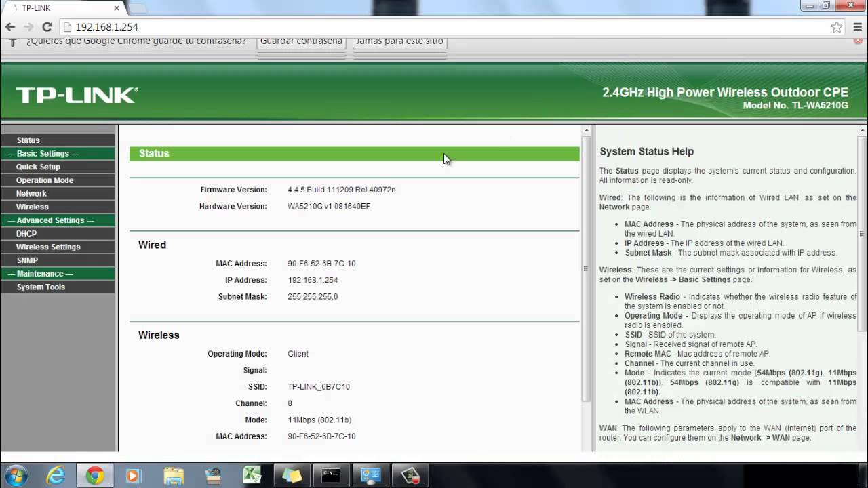Click the screen recorder taskbar icon with red dot
Image resolution: width=868 pixels, height=488 pixels.
coord(410,475)
